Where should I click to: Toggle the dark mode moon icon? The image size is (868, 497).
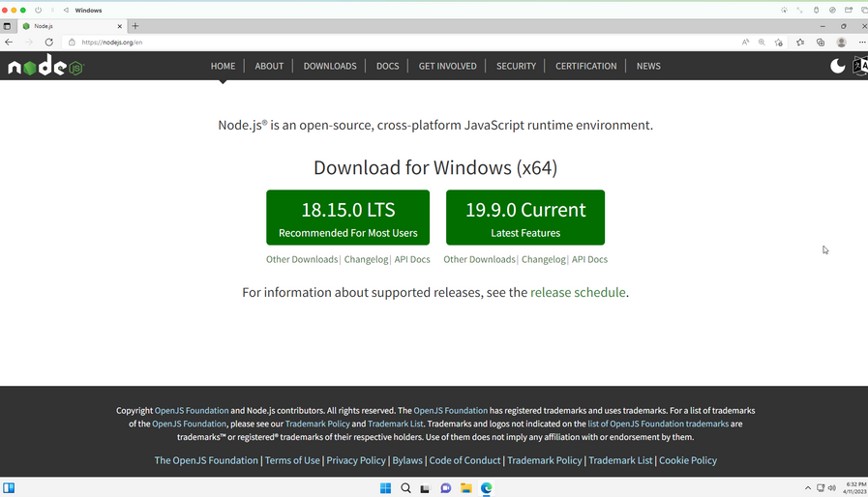point(838,66)
